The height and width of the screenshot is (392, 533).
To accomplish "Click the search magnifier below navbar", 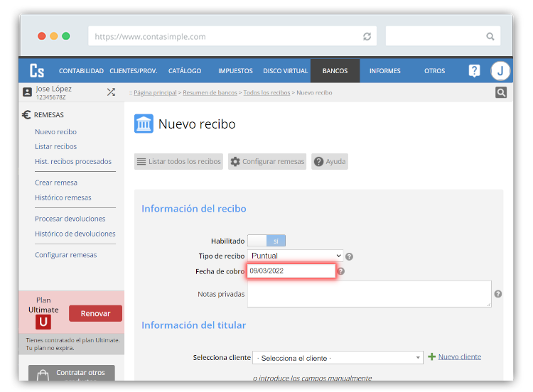I will [501, 92].
